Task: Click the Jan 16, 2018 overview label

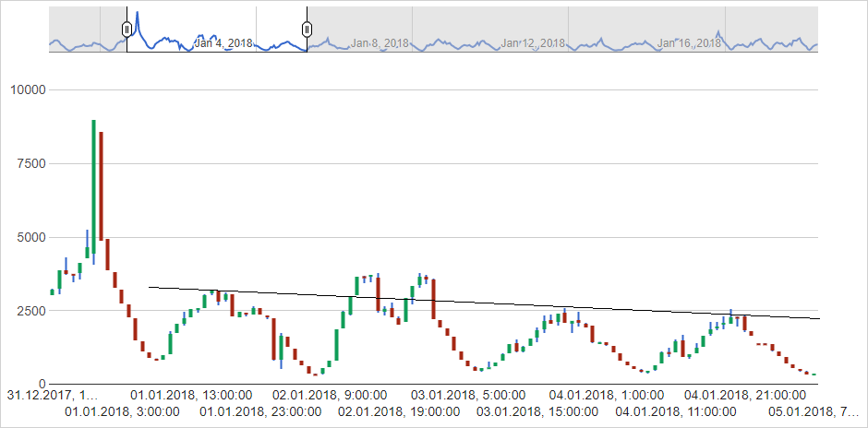Action: [x=689, y=42]
